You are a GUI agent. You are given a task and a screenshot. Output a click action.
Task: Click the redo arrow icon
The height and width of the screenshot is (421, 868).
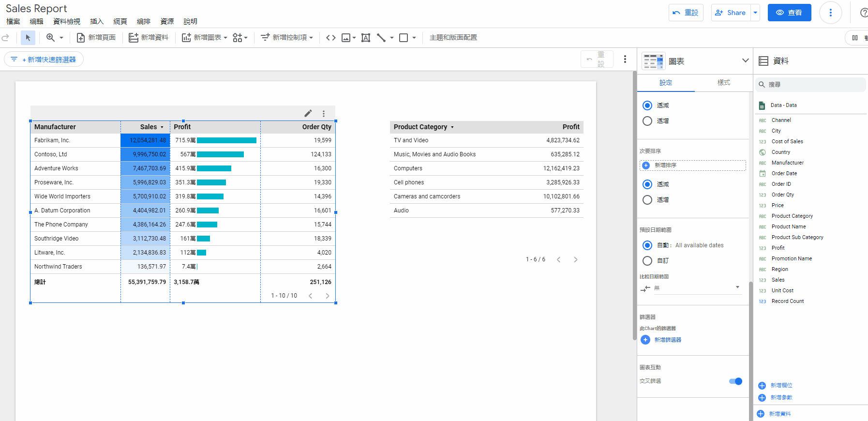click(x=5, y=38)
